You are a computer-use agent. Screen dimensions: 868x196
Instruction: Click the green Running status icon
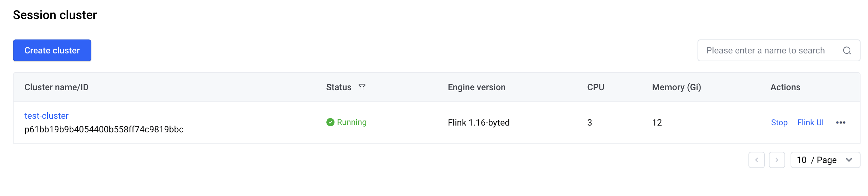(330, 122)
